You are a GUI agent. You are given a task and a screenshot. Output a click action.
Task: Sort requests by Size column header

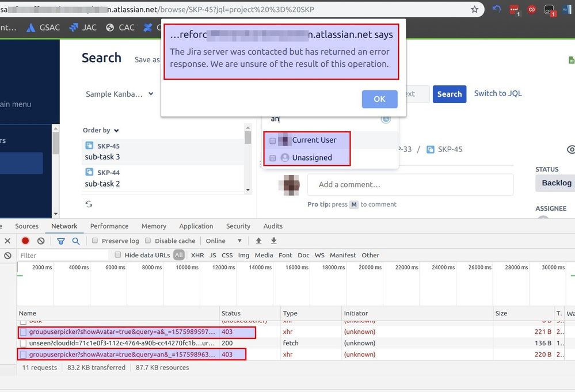pyautogui.click(x=523, y=313)
